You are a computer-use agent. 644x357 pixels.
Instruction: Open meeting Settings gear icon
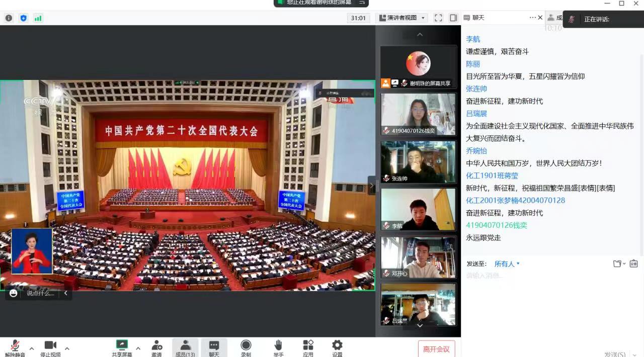tap(337, 345)
